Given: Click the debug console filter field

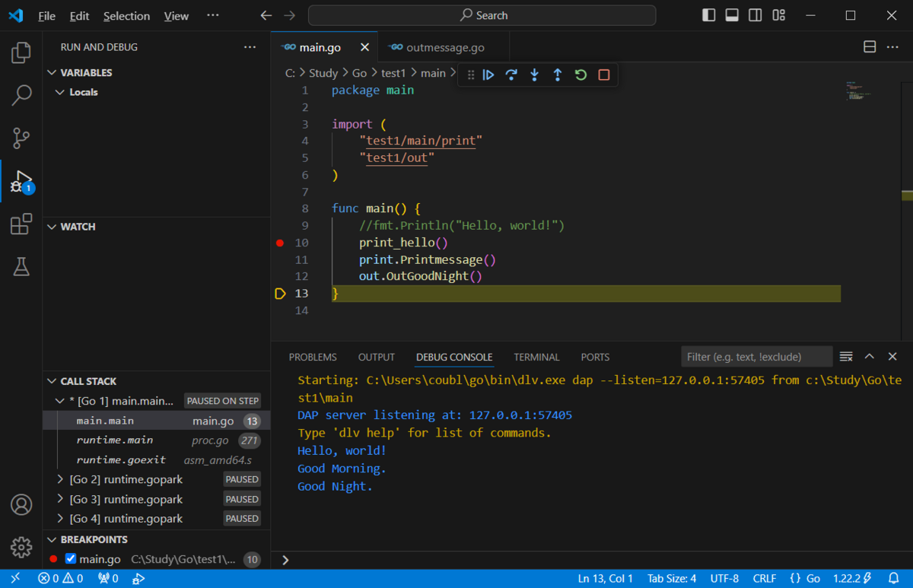Looking at the screenshot, I should [x=756, y=357].
